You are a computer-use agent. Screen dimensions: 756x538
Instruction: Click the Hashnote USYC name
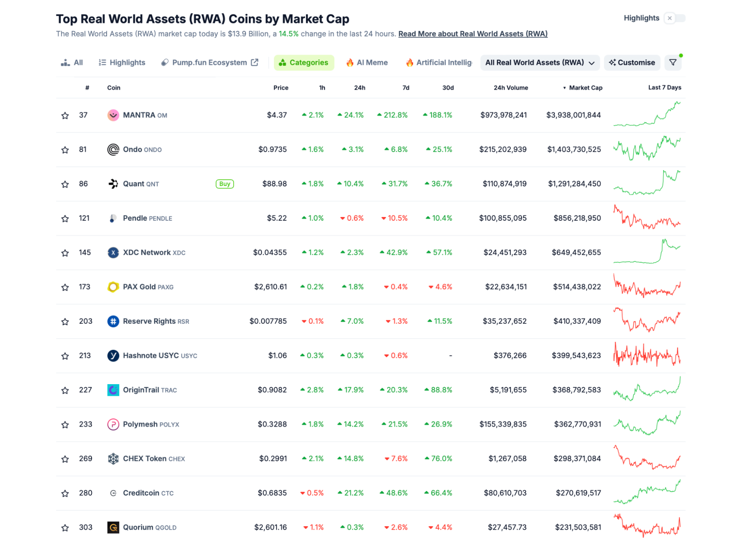coord(151,355)
